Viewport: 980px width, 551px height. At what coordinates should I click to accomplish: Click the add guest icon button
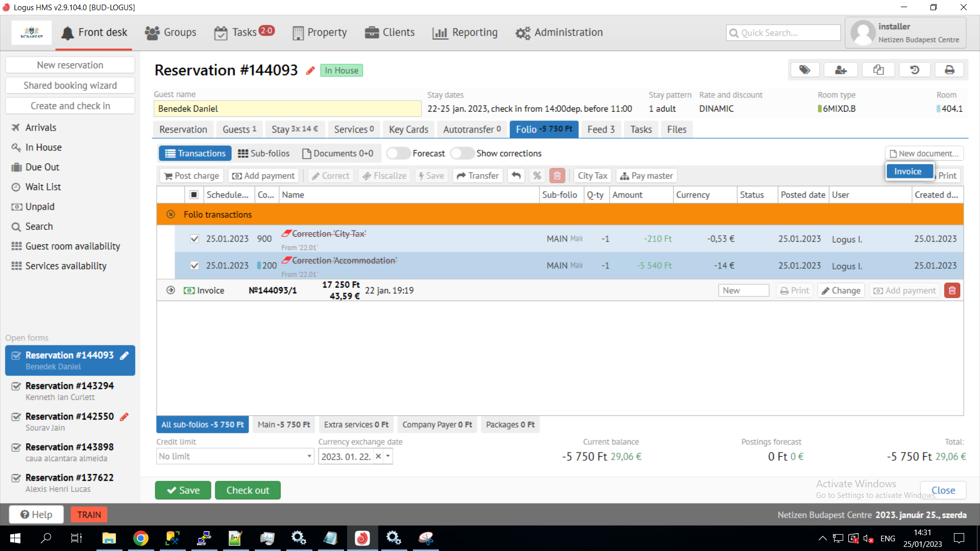(841, 70)
